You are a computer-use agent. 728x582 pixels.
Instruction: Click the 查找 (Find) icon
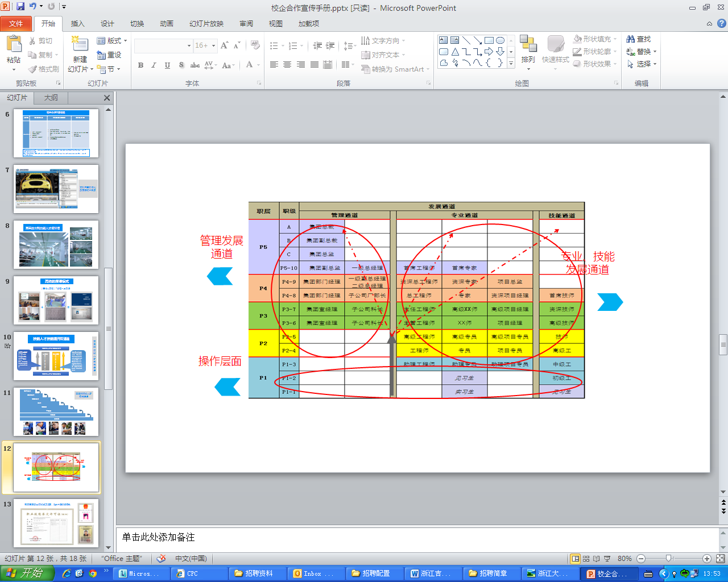pos(638,39)
